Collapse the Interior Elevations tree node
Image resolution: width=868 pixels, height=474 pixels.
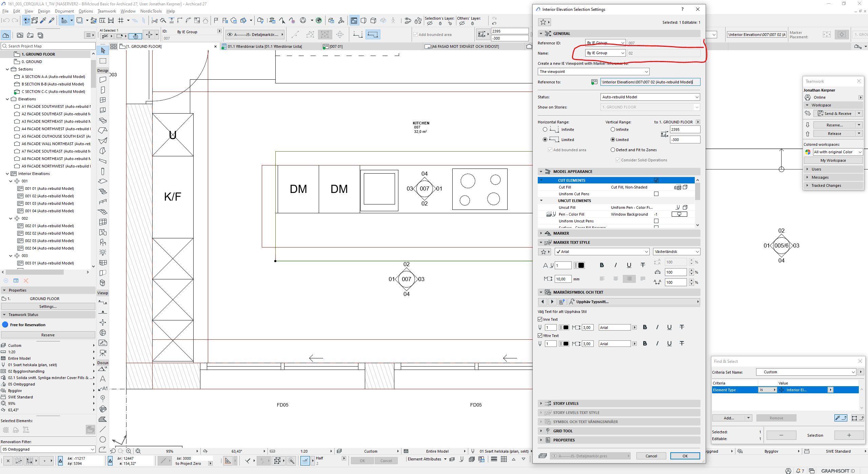[7, 174]
